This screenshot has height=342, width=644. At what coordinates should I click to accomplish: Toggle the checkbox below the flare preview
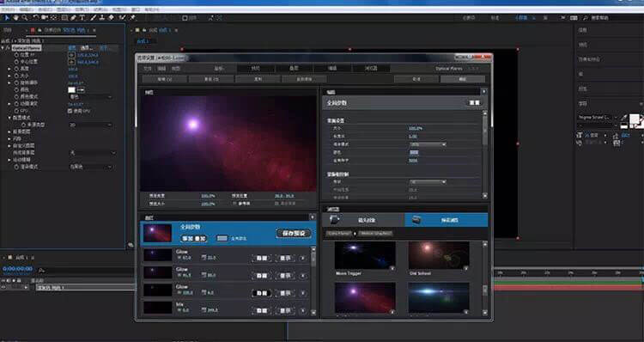tap(235, 204)
